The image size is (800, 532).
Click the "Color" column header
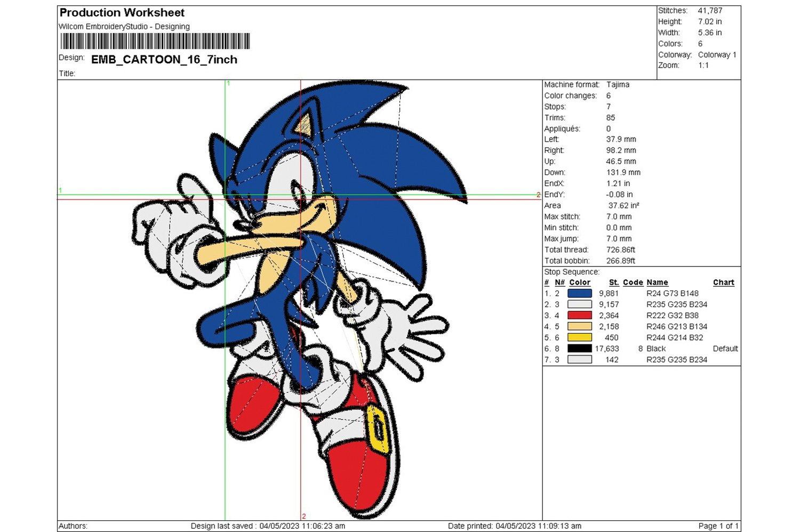[580, 283]
